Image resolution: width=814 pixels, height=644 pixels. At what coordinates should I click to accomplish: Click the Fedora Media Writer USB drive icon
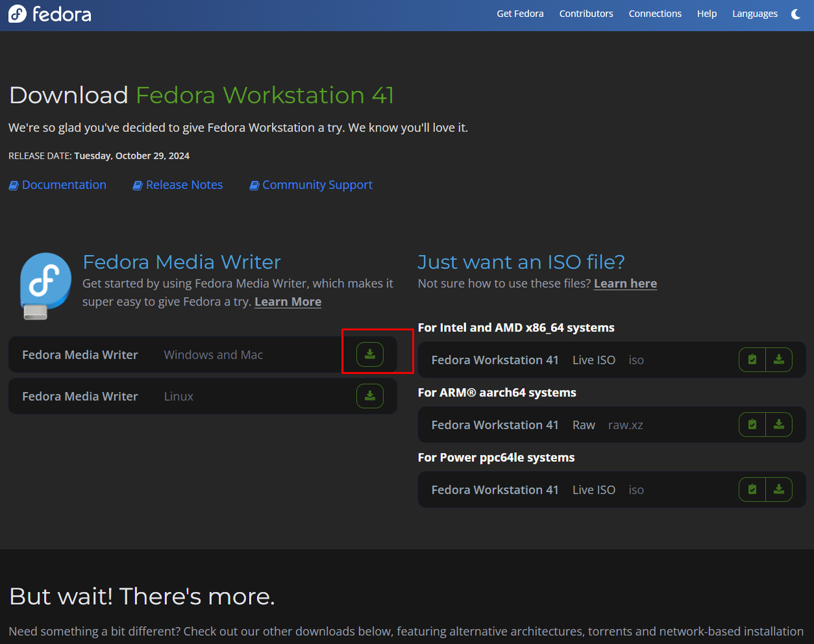[x=45, y=285]
